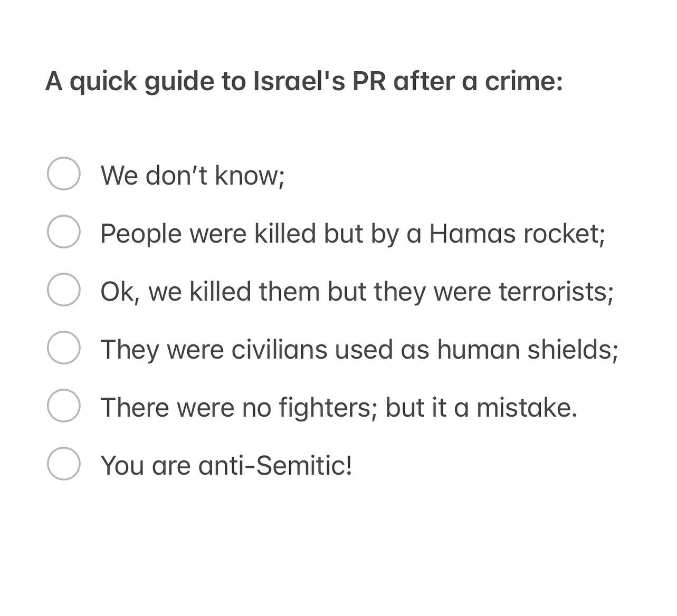Tick the checklist circle for Hamas rocket item

[x=63, y=232]
